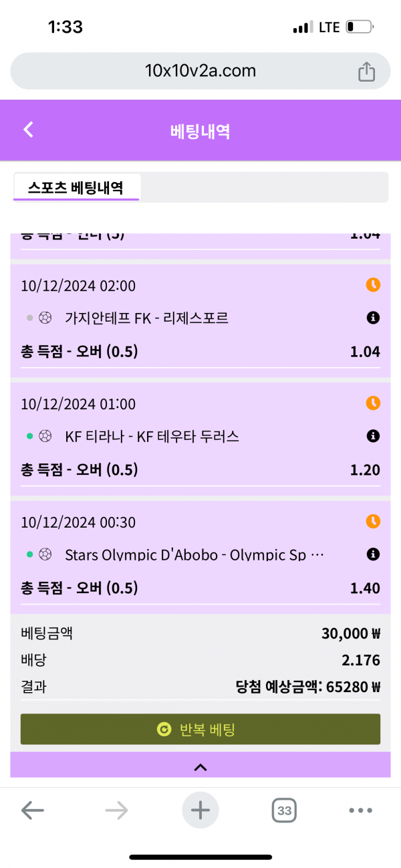The image size is (401, 868).
Task: Collapse the bet slip with up chevron
Action: tap(200, 767)
